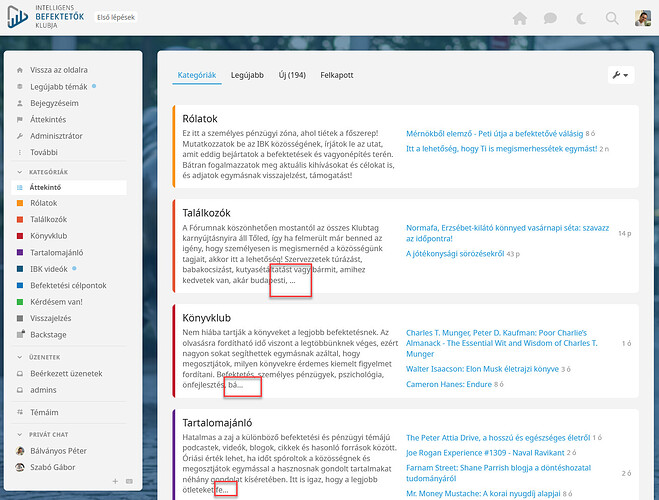Open topic Mr. Money Mustache
Viewport: 659px width, 500px height.
(483, 494)
